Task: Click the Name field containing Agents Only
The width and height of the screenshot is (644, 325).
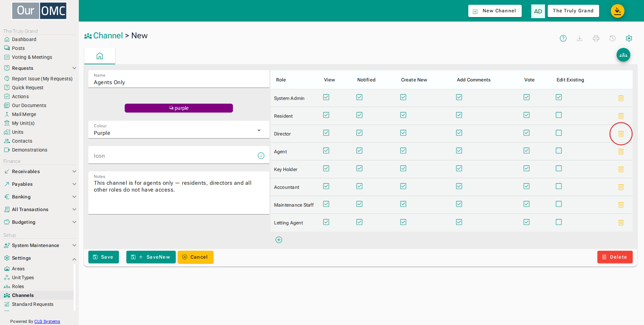Action: coord(179,79)
